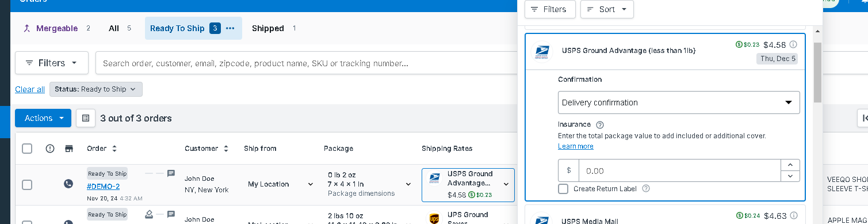868x224 pixels.
Task: Enable the Create Return Label checkbox
Action: (x=563, y=189)
